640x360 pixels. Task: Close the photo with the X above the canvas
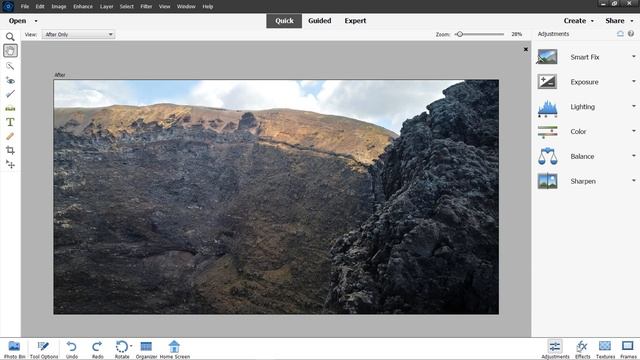pyautogui.click(x=526, y=49)
